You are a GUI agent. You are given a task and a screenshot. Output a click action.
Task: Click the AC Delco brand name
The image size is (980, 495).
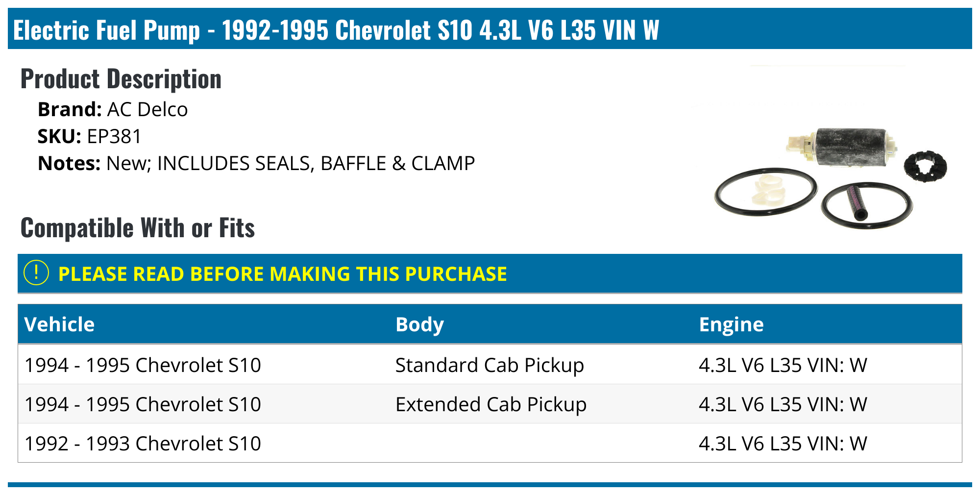click(147, 109)
